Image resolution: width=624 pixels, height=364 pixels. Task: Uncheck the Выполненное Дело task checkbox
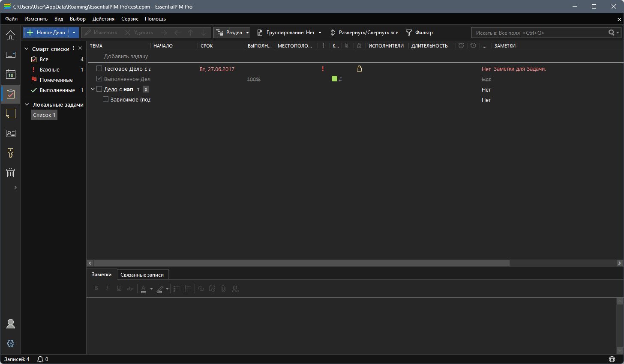click(x=99, y=79)
